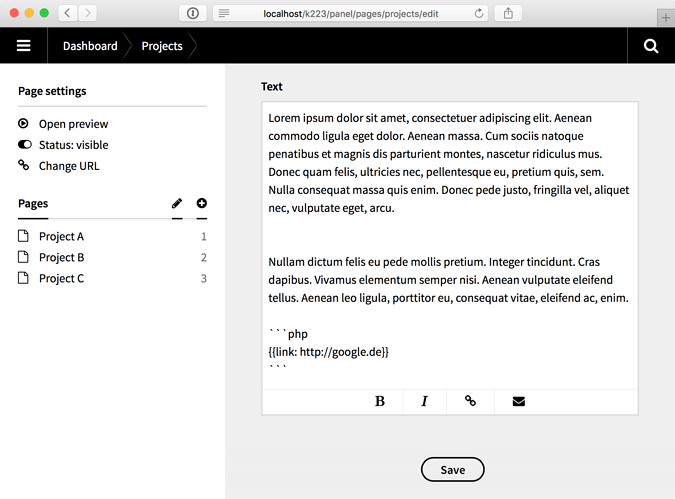Click the Status: visible link
The width and height of the screenshot is (675, 499).
click(74, 145)
